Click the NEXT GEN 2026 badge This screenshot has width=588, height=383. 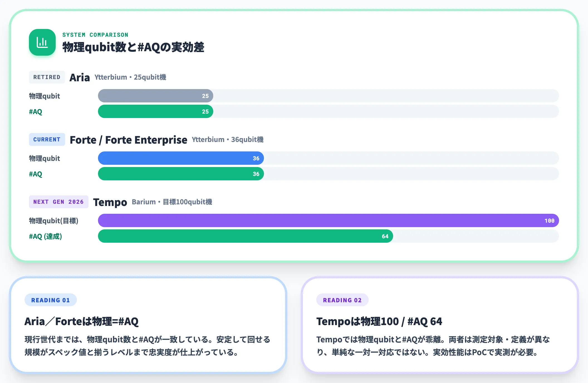[58, 202]
